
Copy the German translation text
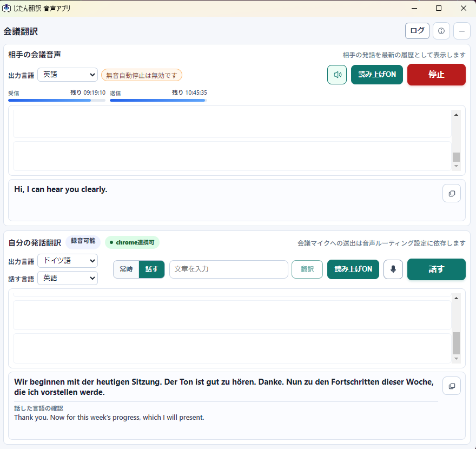pyautogui.click(x=452, y=386)
